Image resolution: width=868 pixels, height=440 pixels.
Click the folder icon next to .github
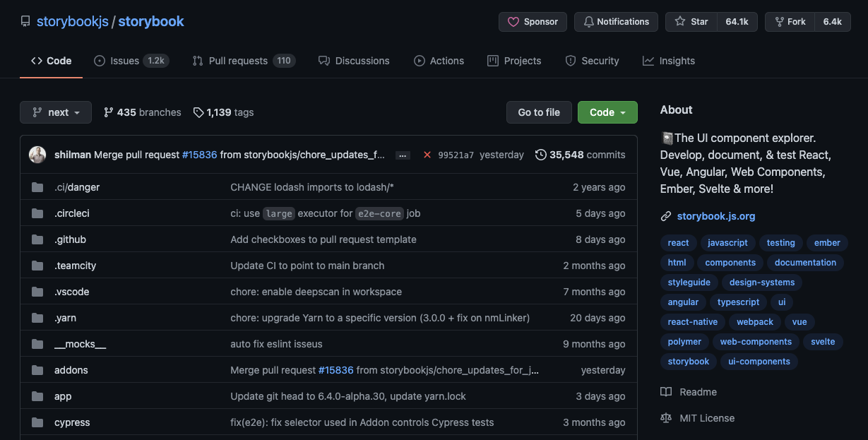37,239
